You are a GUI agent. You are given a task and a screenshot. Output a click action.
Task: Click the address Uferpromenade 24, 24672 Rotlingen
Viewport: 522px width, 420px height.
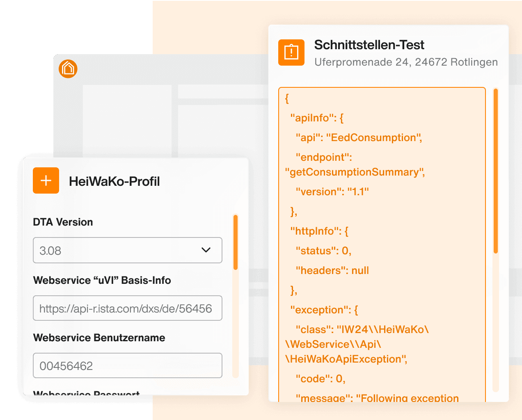coord(406,62)
